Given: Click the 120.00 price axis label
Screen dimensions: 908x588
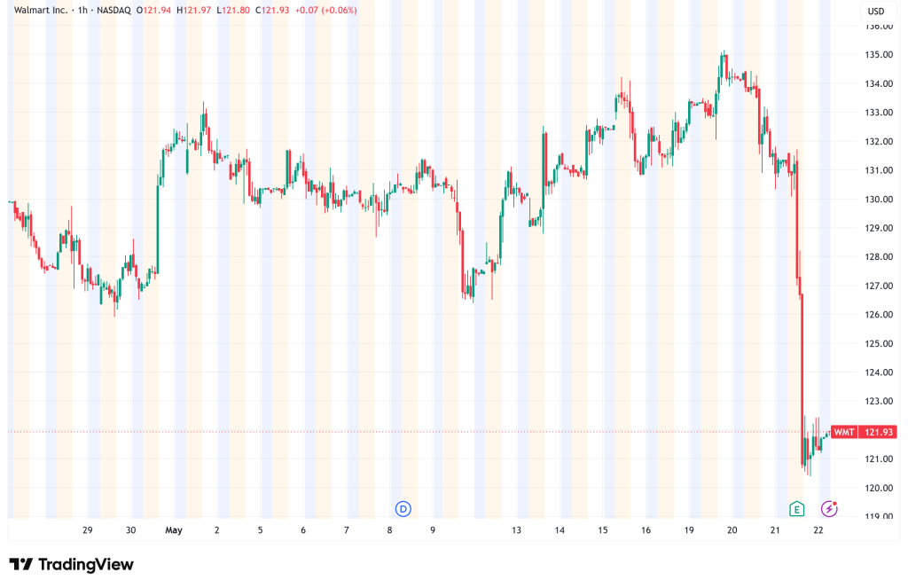Looking at the screenshot, I should 879,488.
